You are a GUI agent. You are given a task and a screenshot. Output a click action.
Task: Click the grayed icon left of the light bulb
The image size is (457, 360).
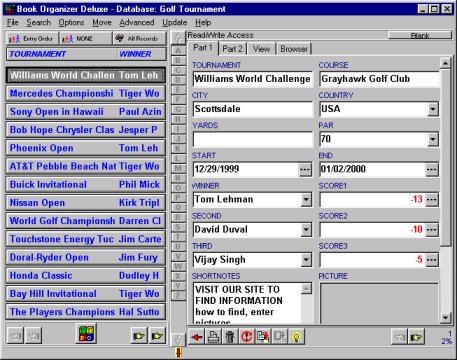[280, 337]
